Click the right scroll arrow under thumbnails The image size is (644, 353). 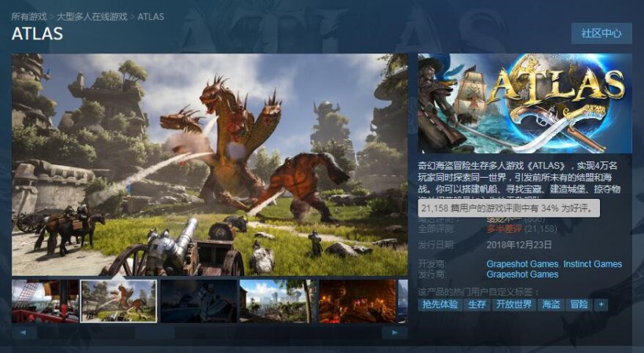(x=394, y=333)
